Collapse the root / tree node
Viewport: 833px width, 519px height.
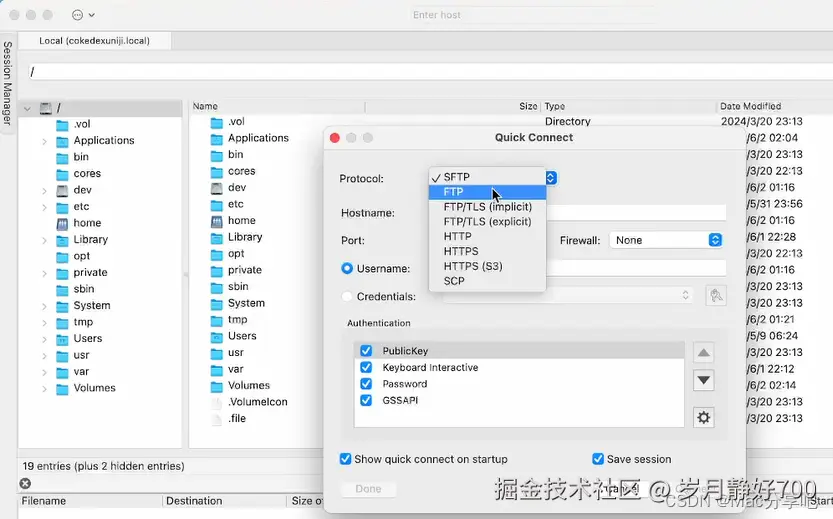(x=27, y=108)
